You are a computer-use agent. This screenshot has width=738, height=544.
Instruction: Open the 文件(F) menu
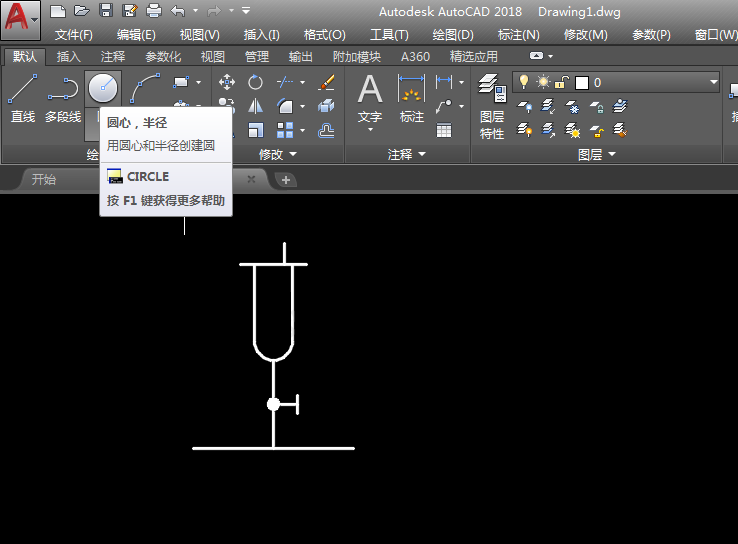click(x=74, y=35)
